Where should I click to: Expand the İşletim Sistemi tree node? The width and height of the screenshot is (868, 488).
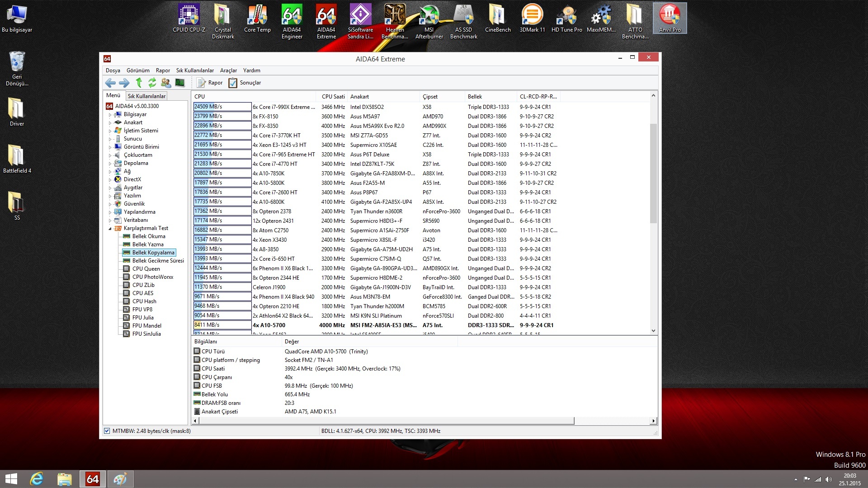click(110, 131)
